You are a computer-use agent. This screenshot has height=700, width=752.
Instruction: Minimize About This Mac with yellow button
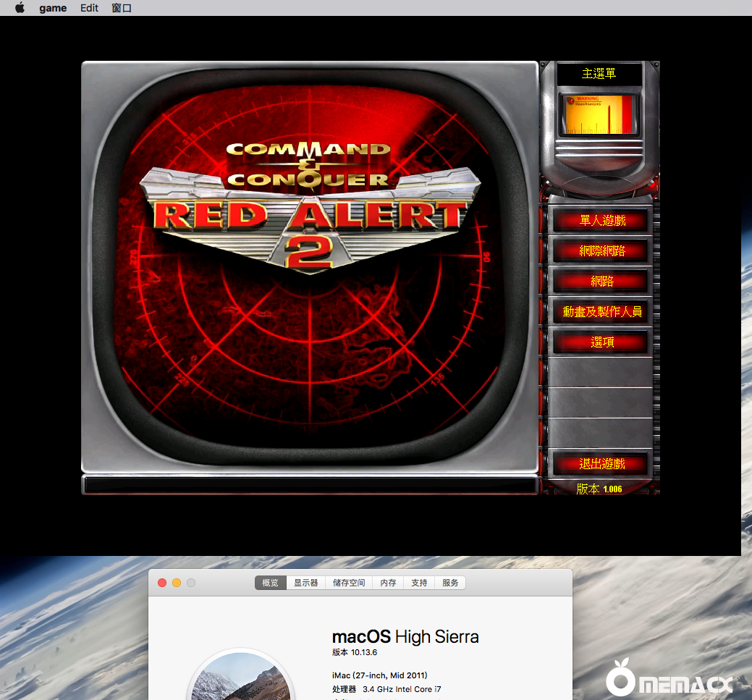coord(177,583)
